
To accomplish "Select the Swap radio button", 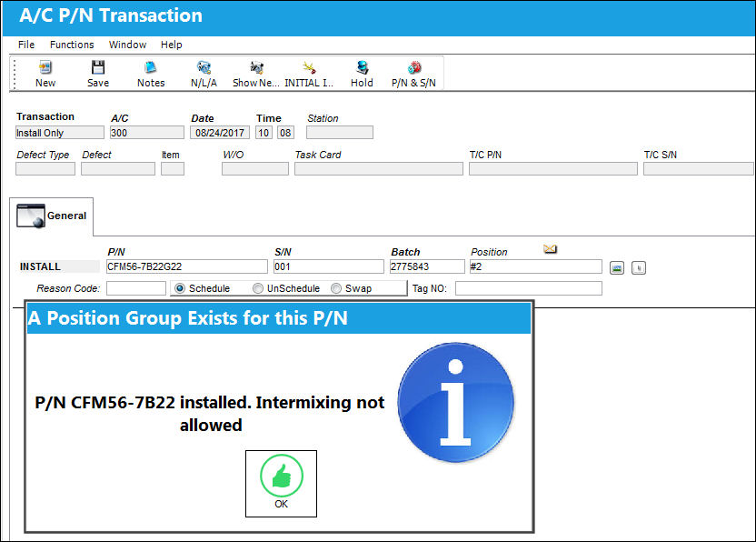I will point(336,288).
